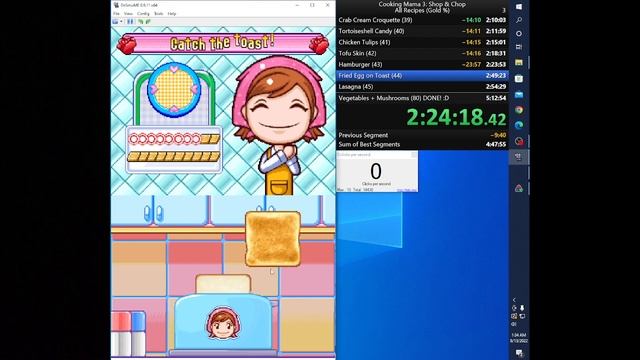Expand hidden system tray icons chevron
640x360 pixels.
tap(514, 300)
